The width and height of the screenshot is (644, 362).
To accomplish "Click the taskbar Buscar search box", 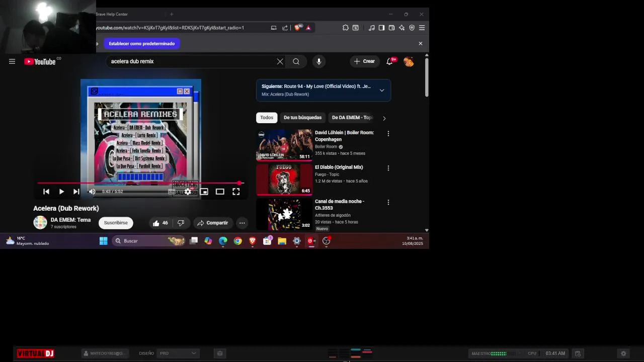I will click(148, 241).
